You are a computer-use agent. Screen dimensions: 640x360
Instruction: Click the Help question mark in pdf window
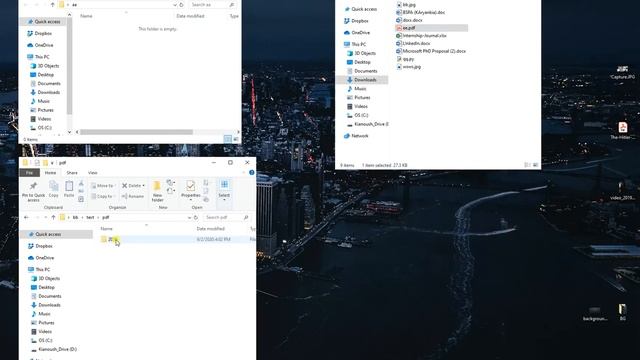pos(251,173)
